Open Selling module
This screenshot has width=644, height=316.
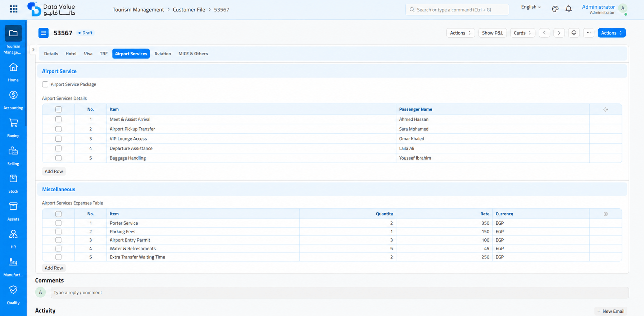[13, 156]
